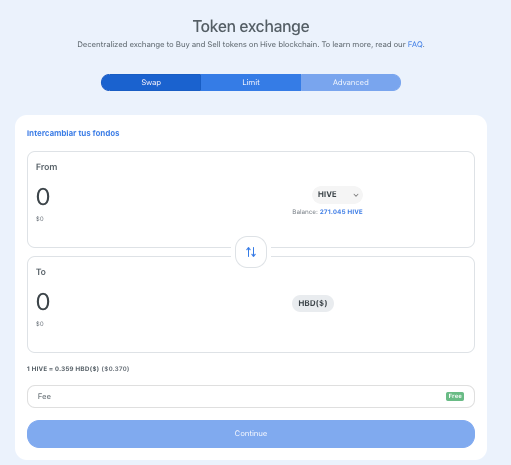
Task: Use full balance 271.045 HIVE
Action: pos(341,212)
